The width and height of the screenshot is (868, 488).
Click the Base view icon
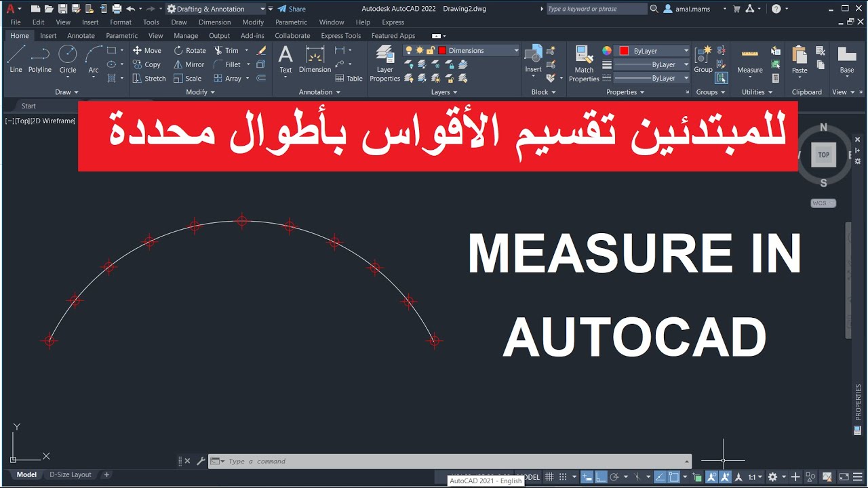point(847,60)
